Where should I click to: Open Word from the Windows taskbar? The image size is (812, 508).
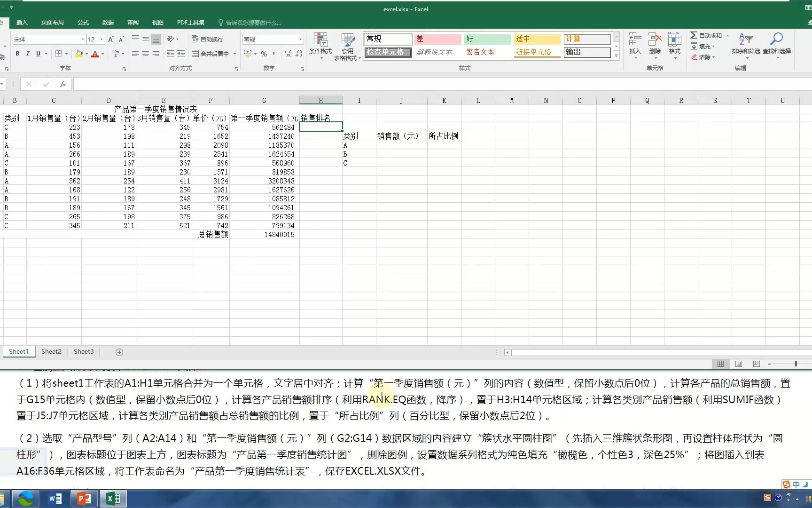55,499
